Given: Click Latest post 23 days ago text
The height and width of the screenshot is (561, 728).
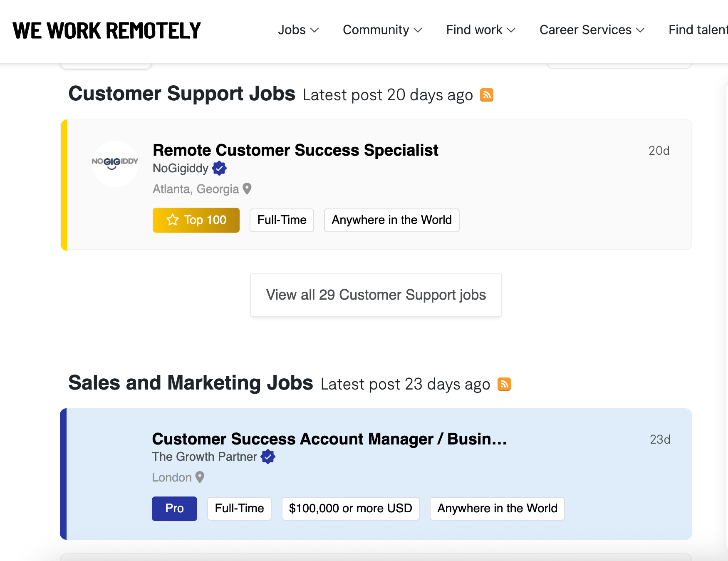Looking at the screenshot, I should 405,385.
